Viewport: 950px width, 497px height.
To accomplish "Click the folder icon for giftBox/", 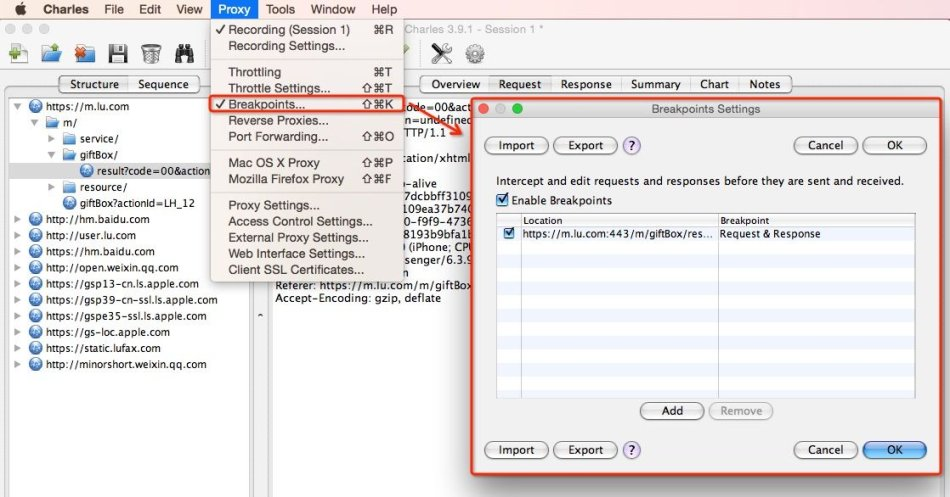I will click(x=70, y=155).
